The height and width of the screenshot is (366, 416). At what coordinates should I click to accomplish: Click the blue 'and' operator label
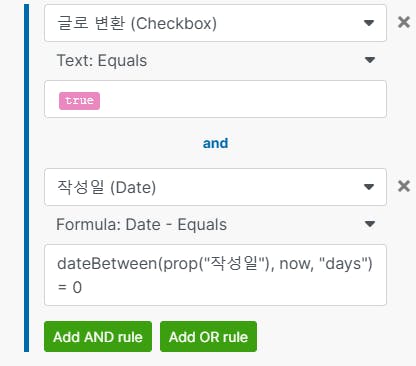216,143
